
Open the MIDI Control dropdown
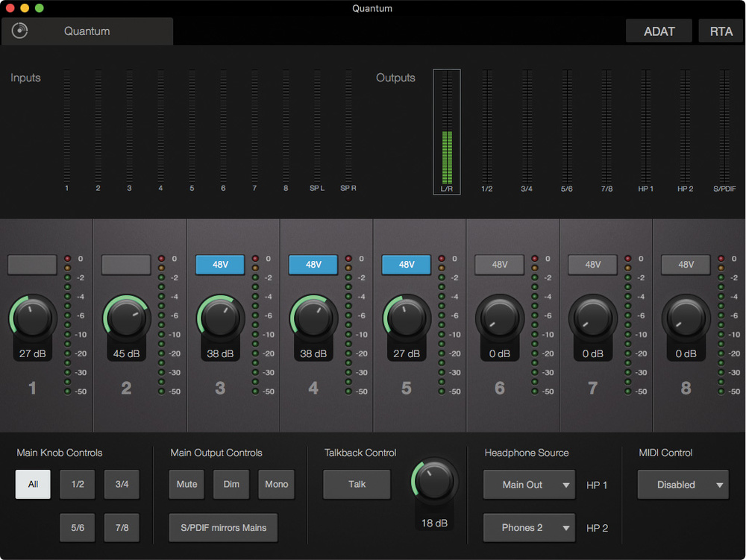pyautogui.click(x=683, y=485)
